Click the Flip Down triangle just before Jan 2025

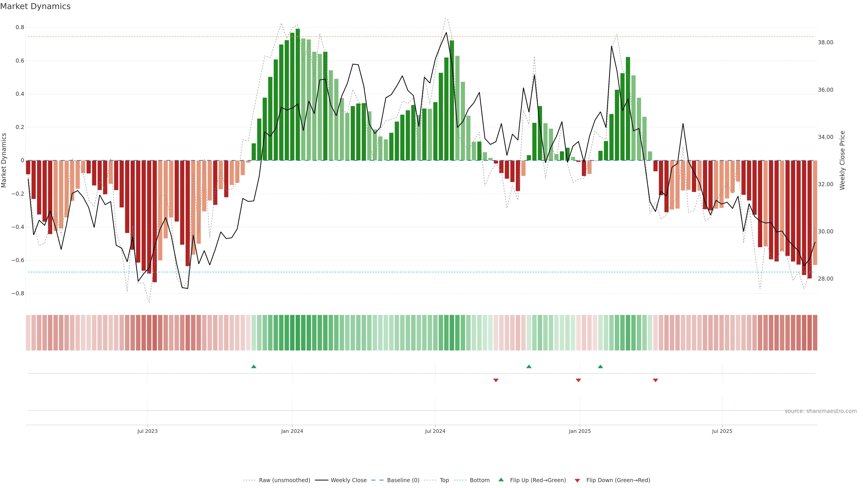(578, 380)
